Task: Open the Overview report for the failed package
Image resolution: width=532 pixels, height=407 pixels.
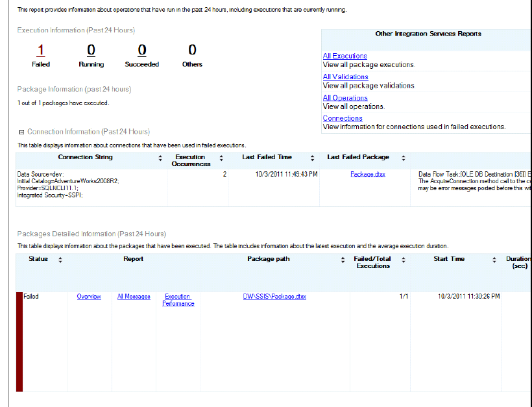Action: tap(89, 297)
